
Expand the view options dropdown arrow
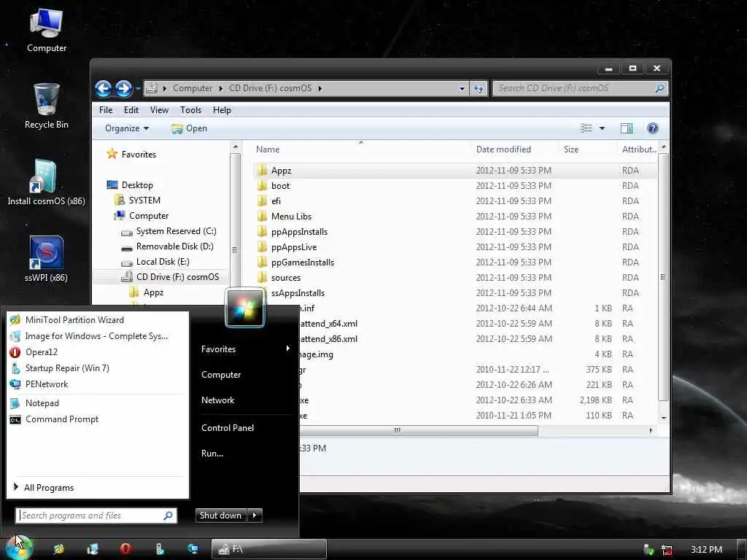pyautogui.click(x=602, y=128)
